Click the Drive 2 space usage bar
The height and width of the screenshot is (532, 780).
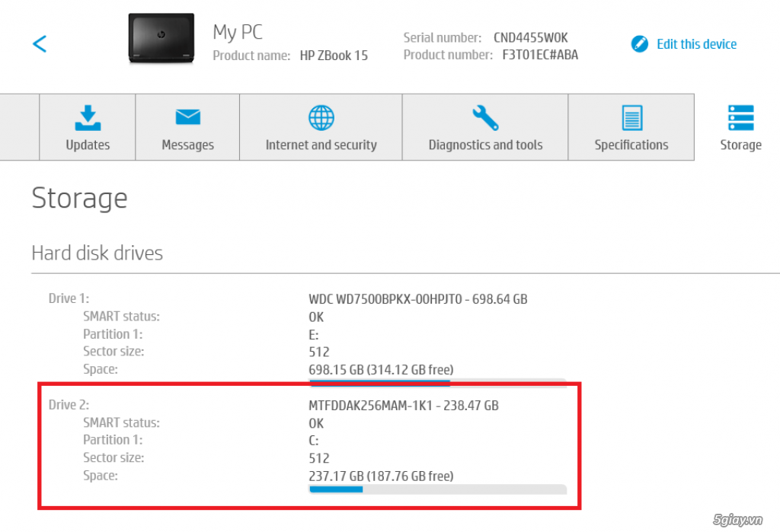pos(437,489)
